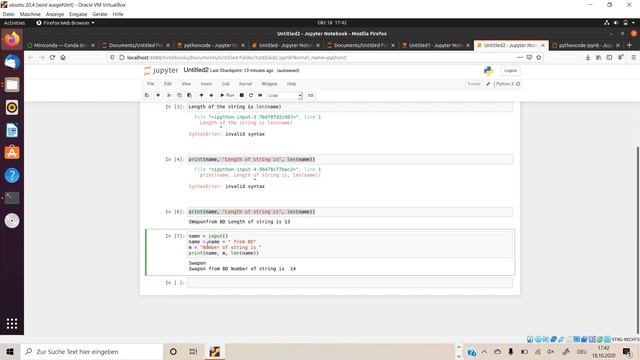Screen dimensions: 640x360
Task: Switch to the Untitled1 Jupyter Notebook tab
Action: 436,45
